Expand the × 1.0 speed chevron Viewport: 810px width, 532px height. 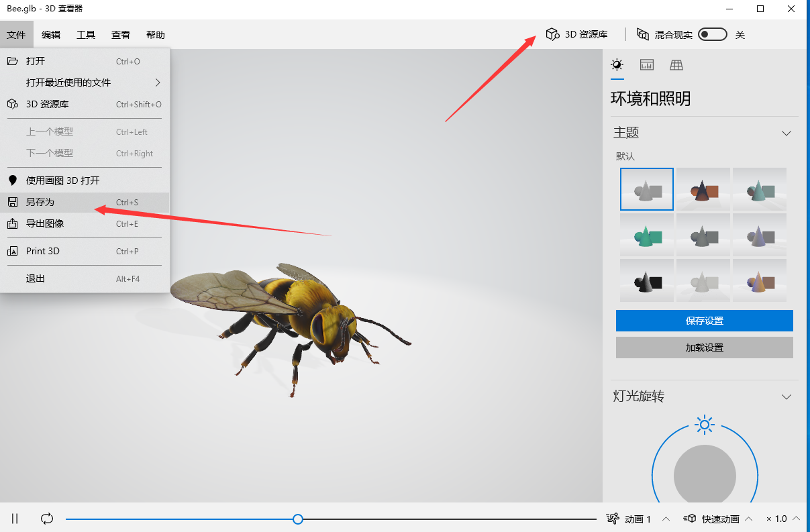797,519
